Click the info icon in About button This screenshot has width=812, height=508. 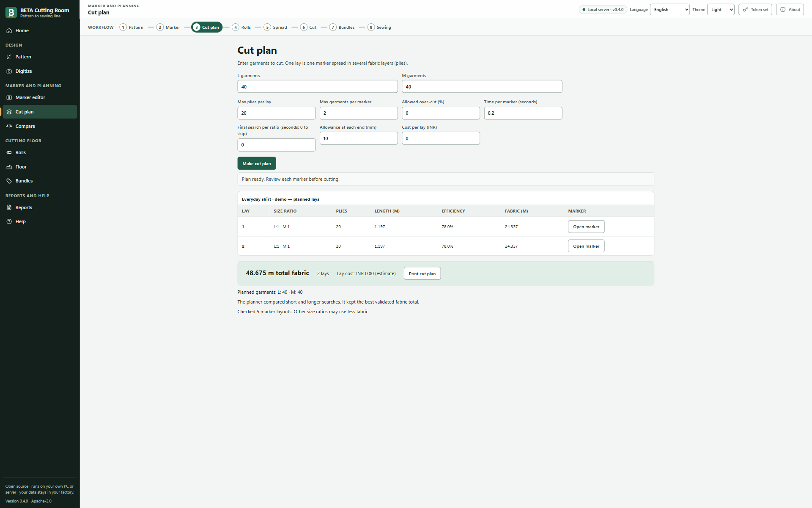click(x=783, y=9)
